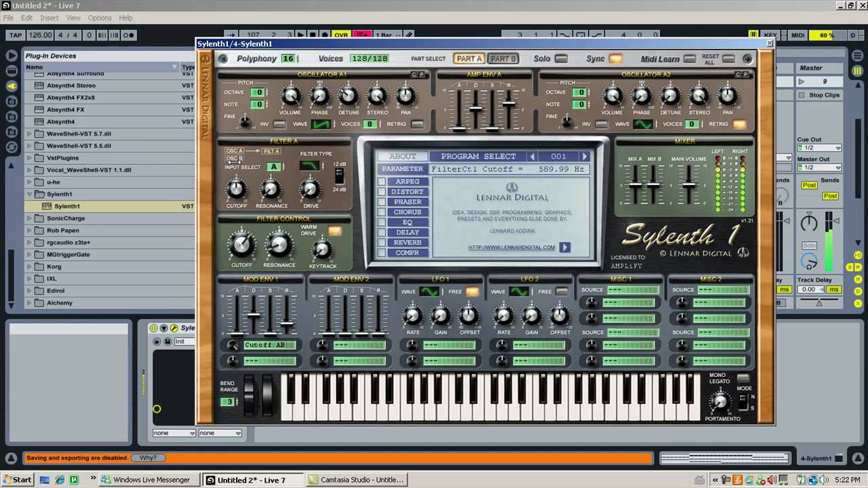Image resolution: width=868 pixels, height=488 pixels.
Task: Click the metronome toggle button
Action: (x=128, y=35)
